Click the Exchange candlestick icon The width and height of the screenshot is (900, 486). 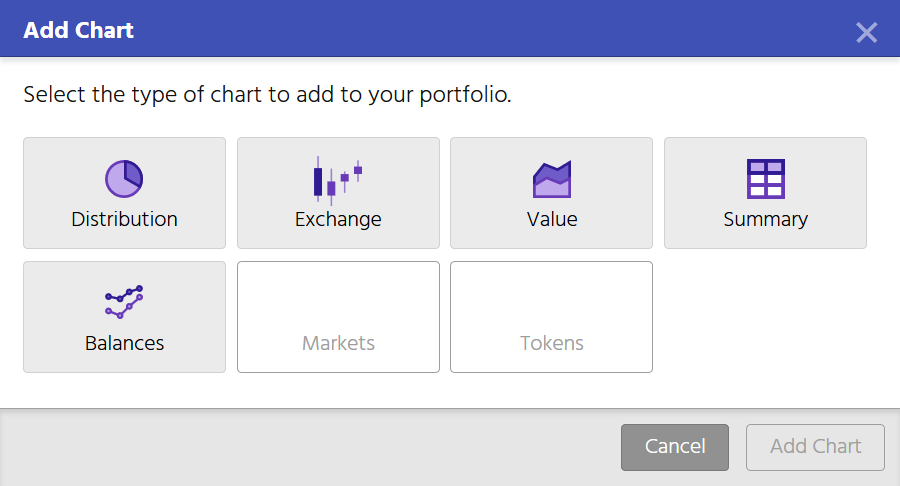coord(337,179)
